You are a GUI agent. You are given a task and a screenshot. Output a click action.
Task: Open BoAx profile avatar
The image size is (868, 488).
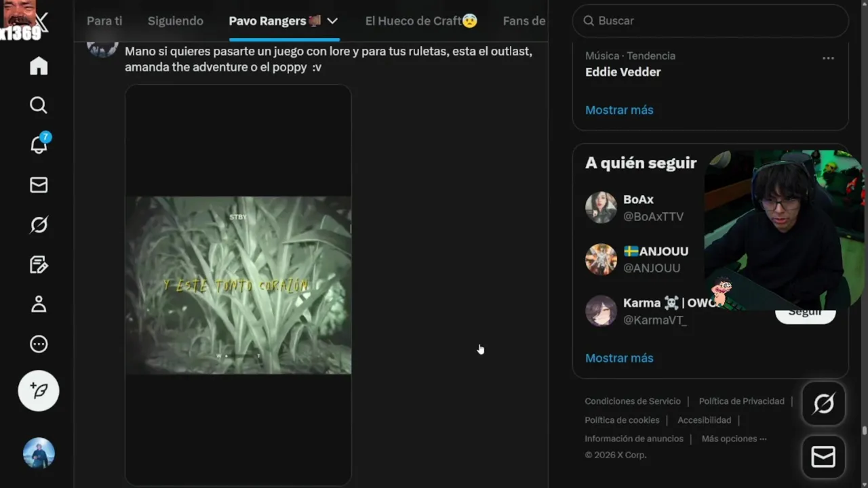[x=601, y=207]
